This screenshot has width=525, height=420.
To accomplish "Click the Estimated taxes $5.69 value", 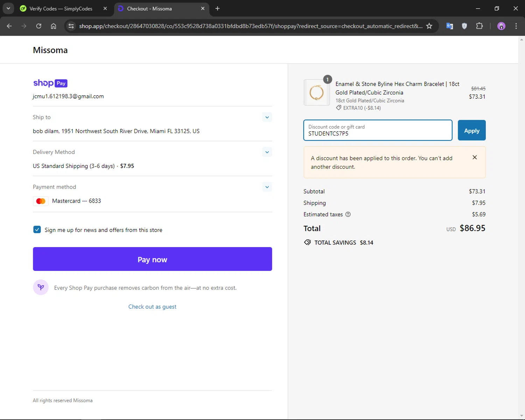I will (x=478, y=214).
